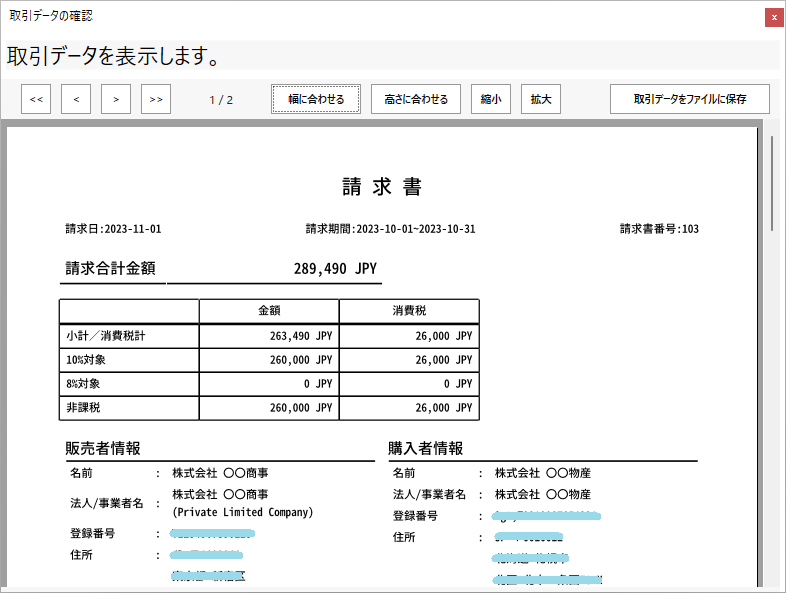The width and height of the screenshot is (786, 593).
Task: Click the 10%対象 table row label
Action: click(86, 360)
